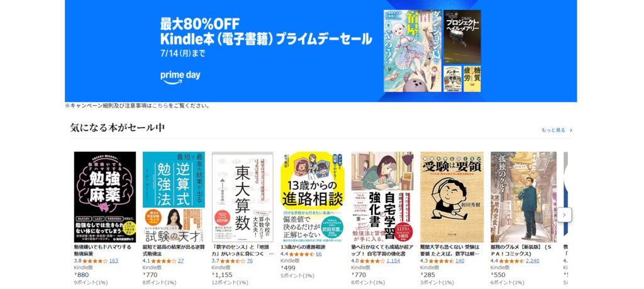Click the 最短で最高の結果が出る逆算式勉強法 title link
Viewport: 644px width, 289px height.
[x=174, y=251]
